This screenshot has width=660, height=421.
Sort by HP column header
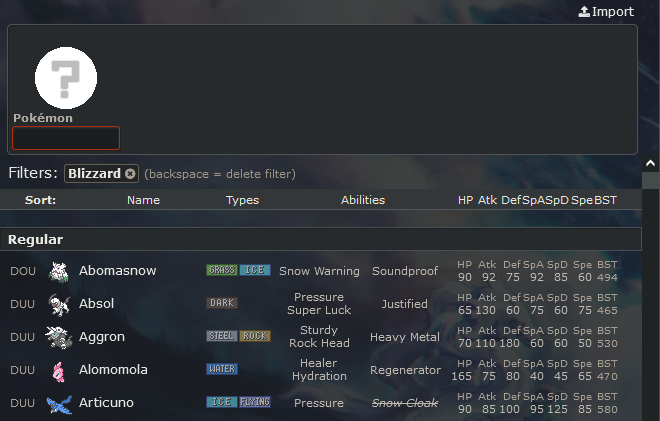[465, 200]
